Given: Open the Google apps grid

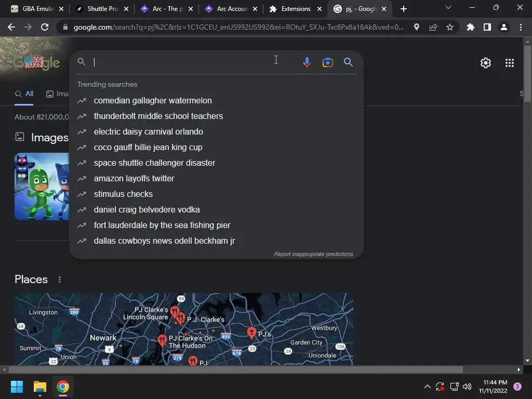Looking at the screenshot, I should [x=509, y=63].
